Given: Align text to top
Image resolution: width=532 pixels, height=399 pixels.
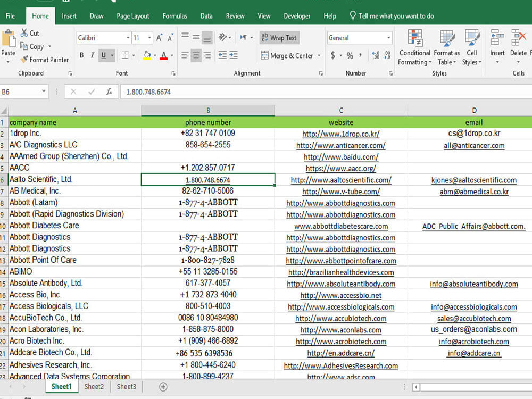Looking at the screenshot, I should tap(185, 37).
